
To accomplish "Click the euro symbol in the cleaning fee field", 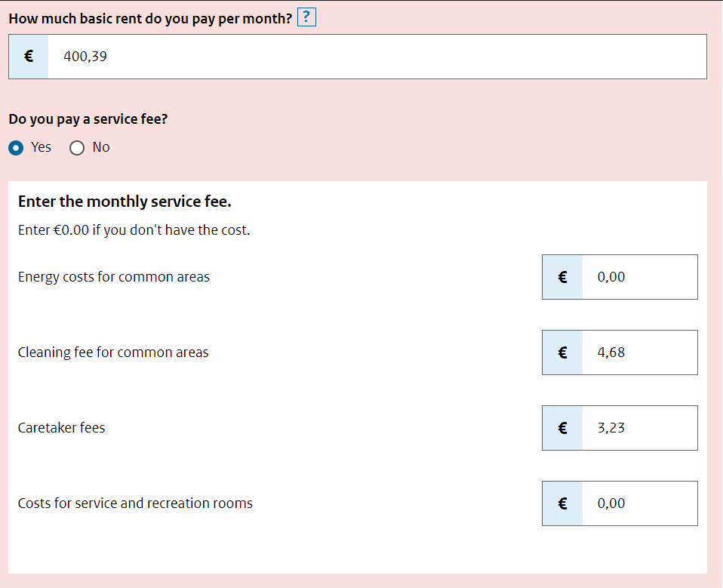I will (x=562, y=352).
